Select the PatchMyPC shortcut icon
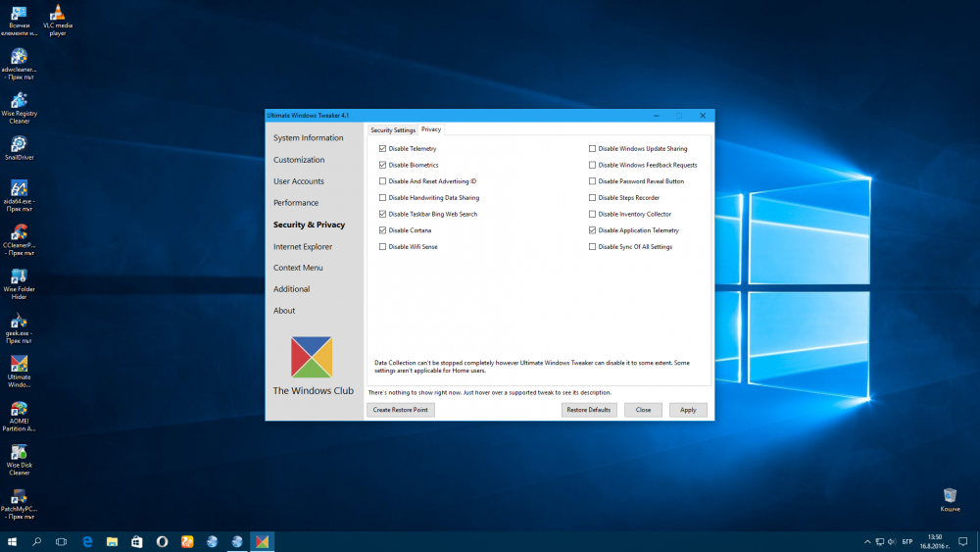 point(19,504)
